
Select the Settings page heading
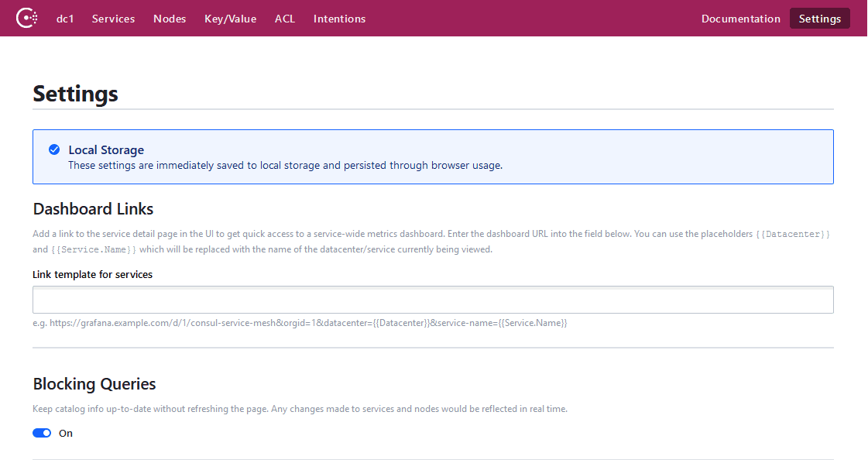pos(74,93)
